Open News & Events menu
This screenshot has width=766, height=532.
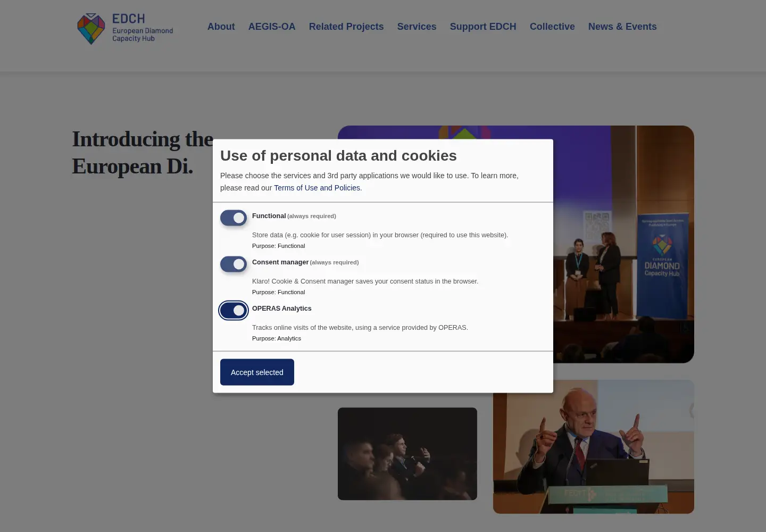tap(622, 27)
